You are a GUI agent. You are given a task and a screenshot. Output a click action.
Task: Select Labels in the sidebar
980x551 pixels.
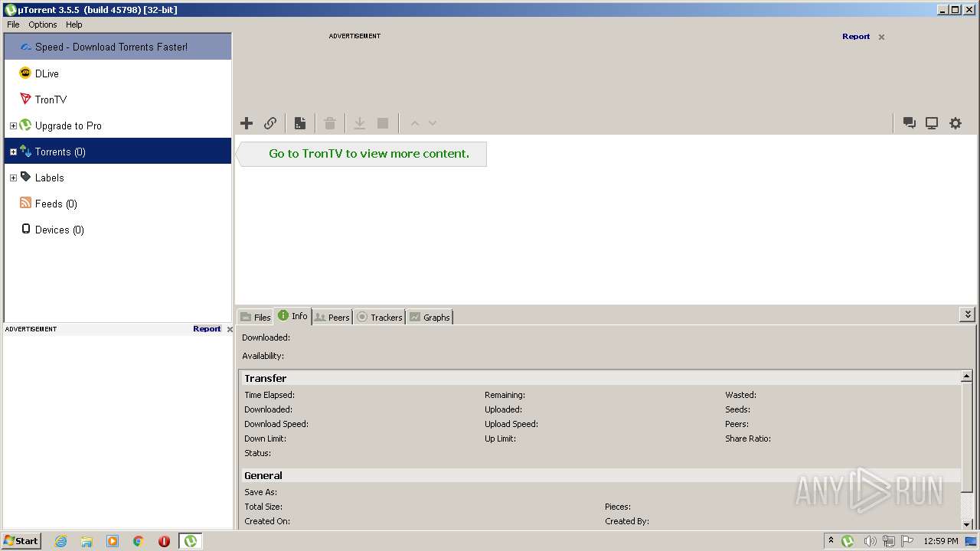118,178
